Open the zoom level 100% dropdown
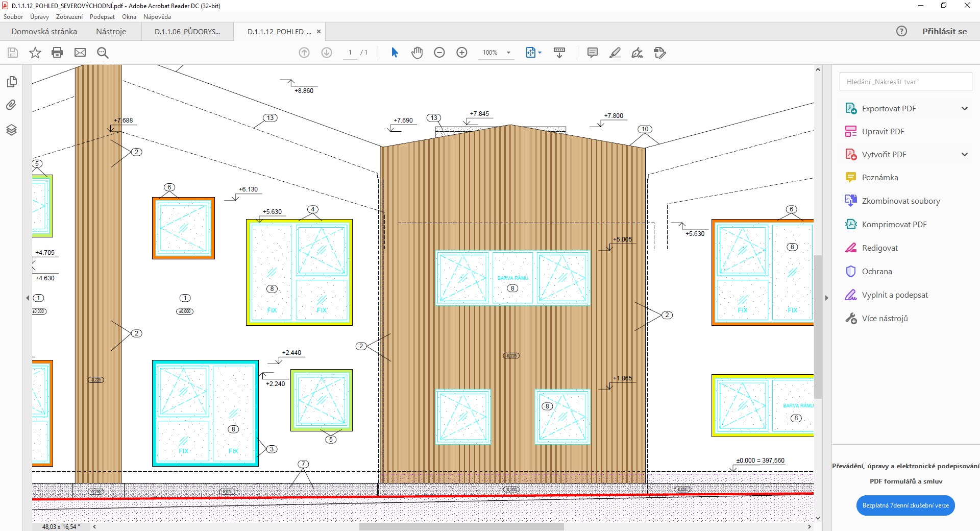This screenshot has height=531, width=980. (508, 53)
